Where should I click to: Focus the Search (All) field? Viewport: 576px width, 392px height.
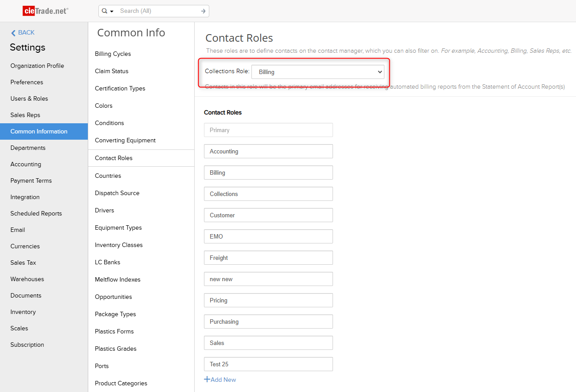tap(158, 11)
